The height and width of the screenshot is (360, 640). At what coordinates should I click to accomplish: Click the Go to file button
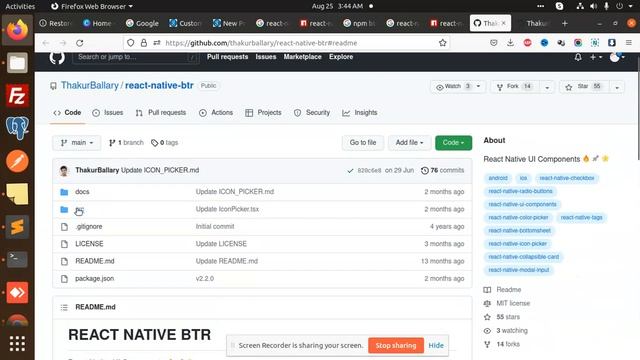coord(363,142)
